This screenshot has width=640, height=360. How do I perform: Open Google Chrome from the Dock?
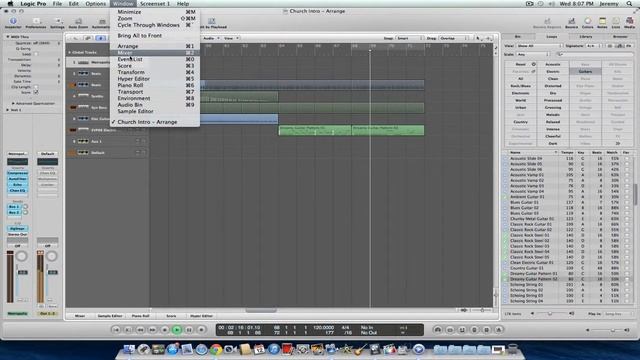click(x=216, y=349)
